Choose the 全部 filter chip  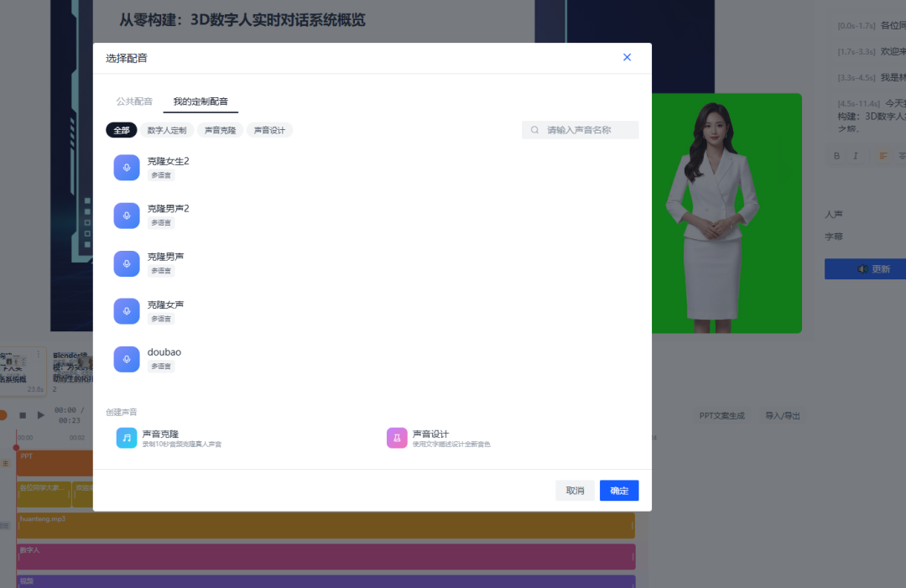pos(122,130)
